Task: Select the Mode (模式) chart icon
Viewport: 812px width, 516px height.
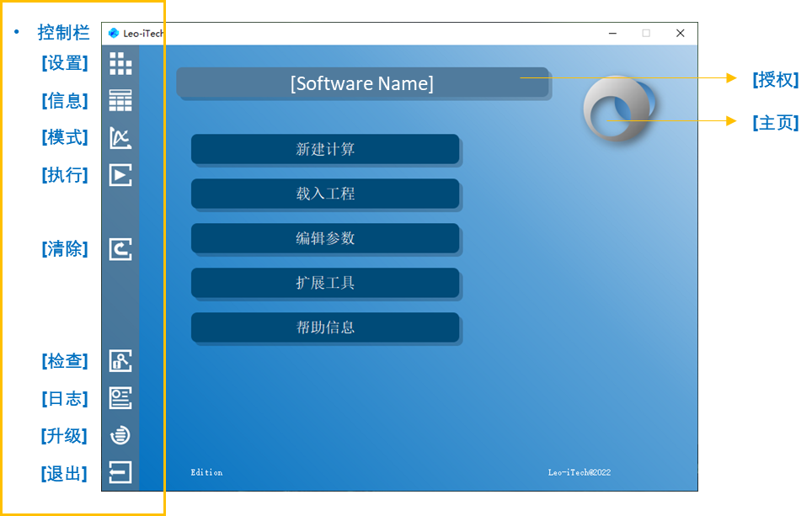Action: point(120,137)
